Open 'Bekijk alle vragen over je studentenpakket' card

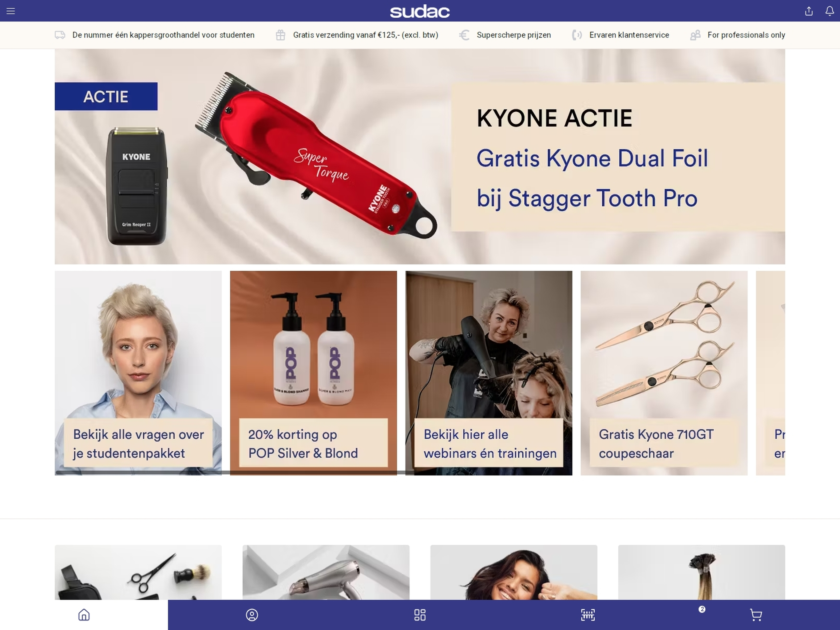pyautogui.click(x=138, y=373)
